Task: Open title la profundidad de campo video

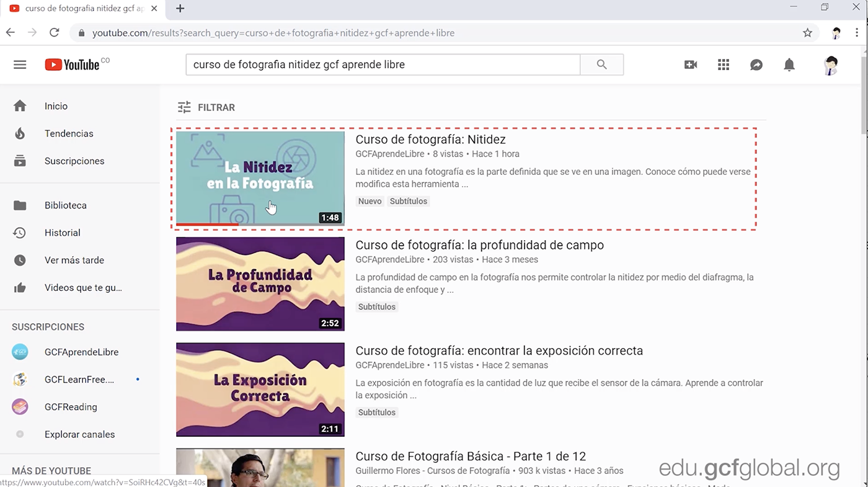Action: pos(479,245)
